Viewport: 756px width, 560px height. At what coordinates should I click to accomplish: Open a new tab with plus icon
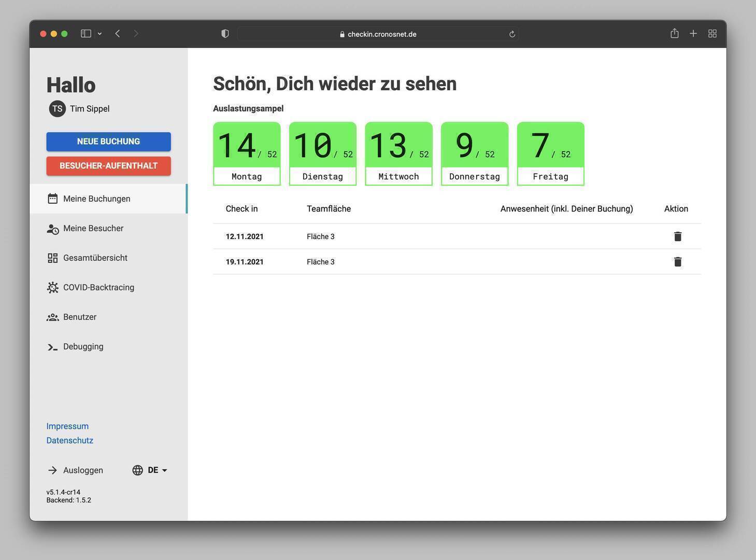click(x=693, y=34)
